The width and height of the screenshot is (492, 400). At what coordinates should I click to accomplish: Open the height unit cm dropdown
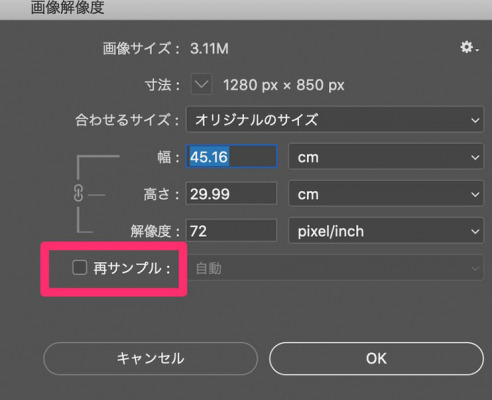tap(386, 194)
